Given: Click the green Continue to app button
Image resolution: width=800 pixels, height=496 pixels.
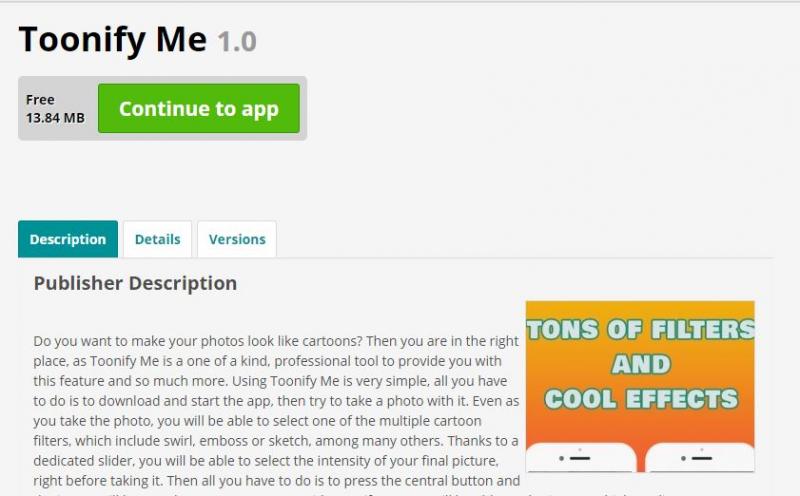Looking at the screenshot, I should click(198, 108).
